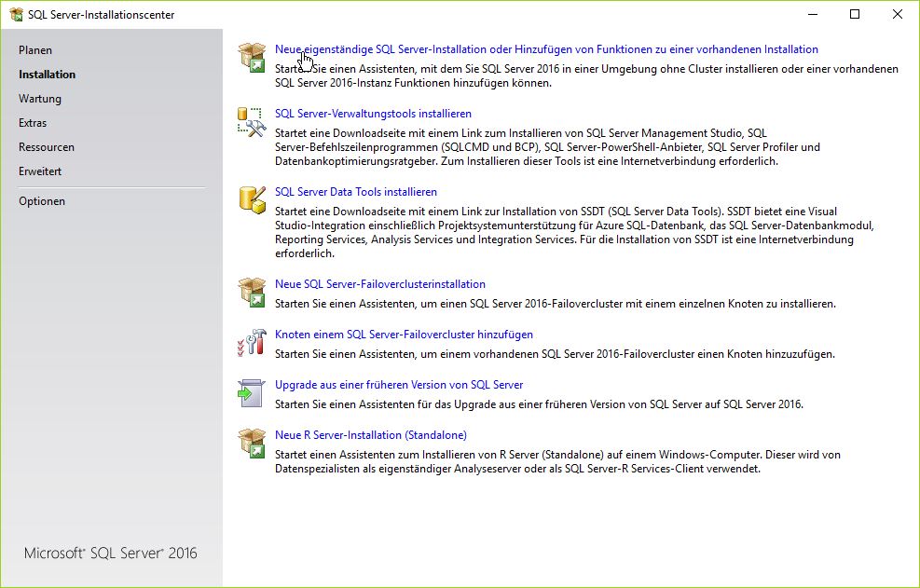Minimize the Installationscenter window
The height and width of the screenshot is (588, 920).
(x=813, y=14)
